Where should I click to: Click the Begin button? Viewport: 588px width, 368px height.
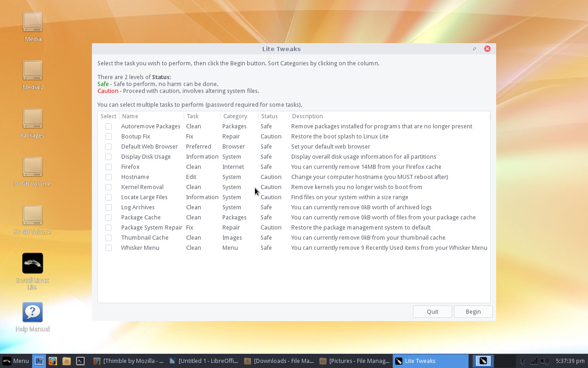coord(473,311)
